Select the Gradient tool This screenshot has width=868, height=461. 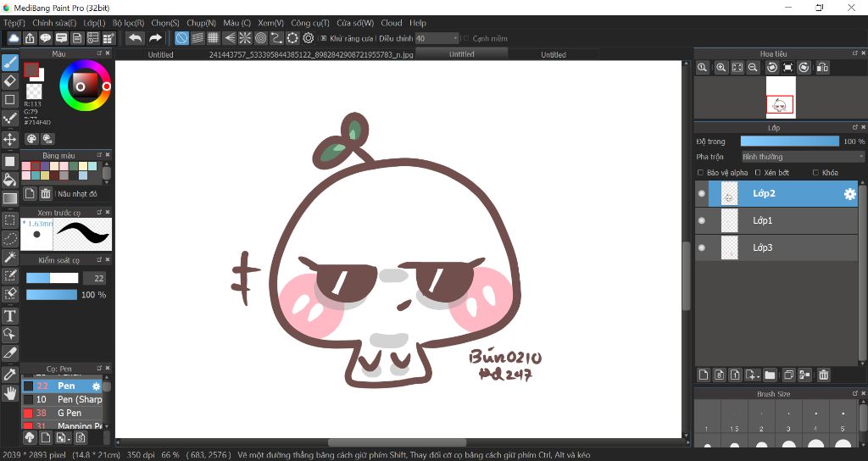[10, 198]
